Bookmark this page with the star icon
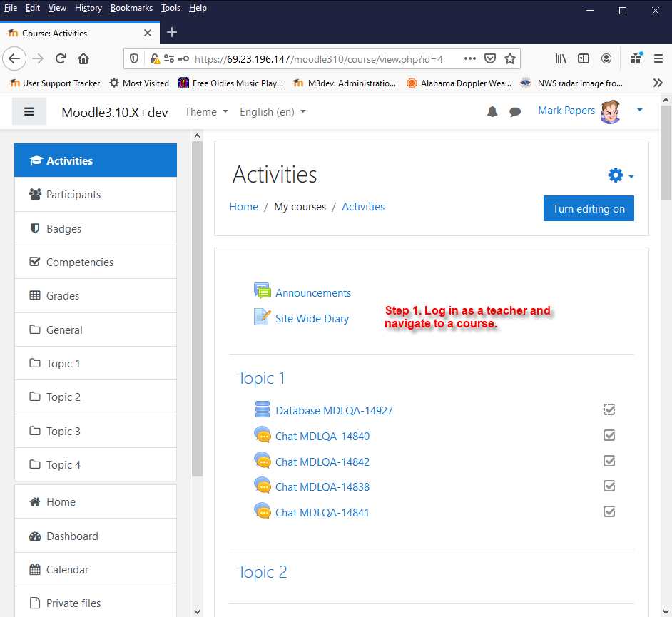The height and width of the screenshot is (617, 672). click(509, 58)
